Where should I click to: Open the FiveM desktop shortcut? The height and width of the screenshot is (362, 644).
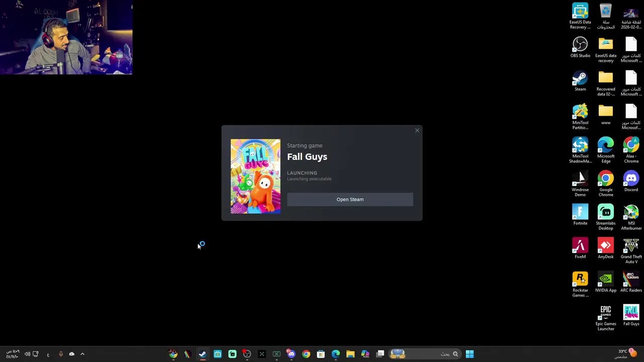580,248
